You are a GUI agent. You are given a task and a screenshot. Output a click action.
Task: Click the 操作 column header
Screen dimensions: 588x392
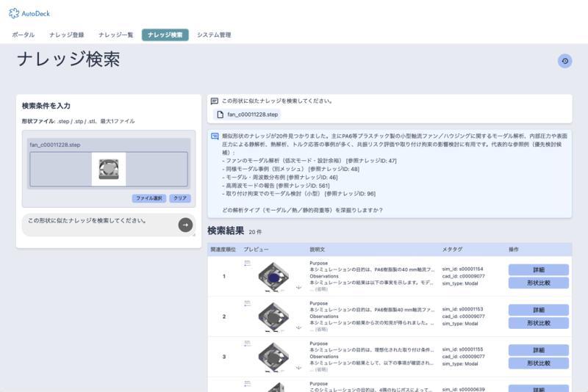(x=514, y=250)
